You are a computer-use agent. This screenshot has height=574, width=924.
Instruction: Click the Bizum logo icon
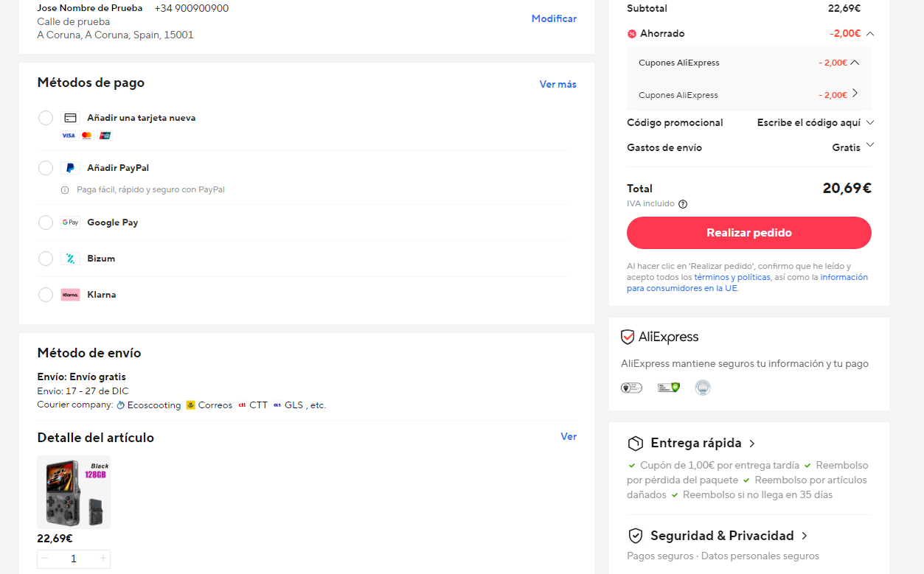click(70, 259)
